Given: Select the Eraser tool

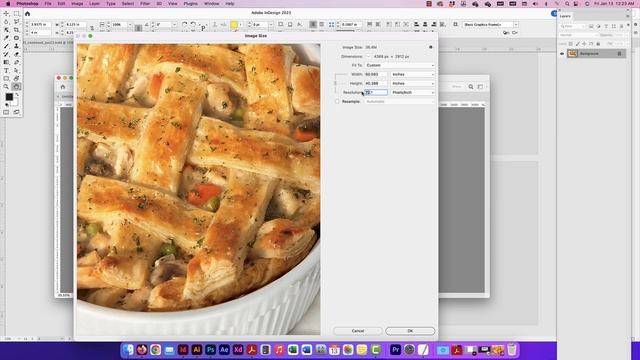Looking at the screenshot, I should pyautogui.click(x=16, y=54).
